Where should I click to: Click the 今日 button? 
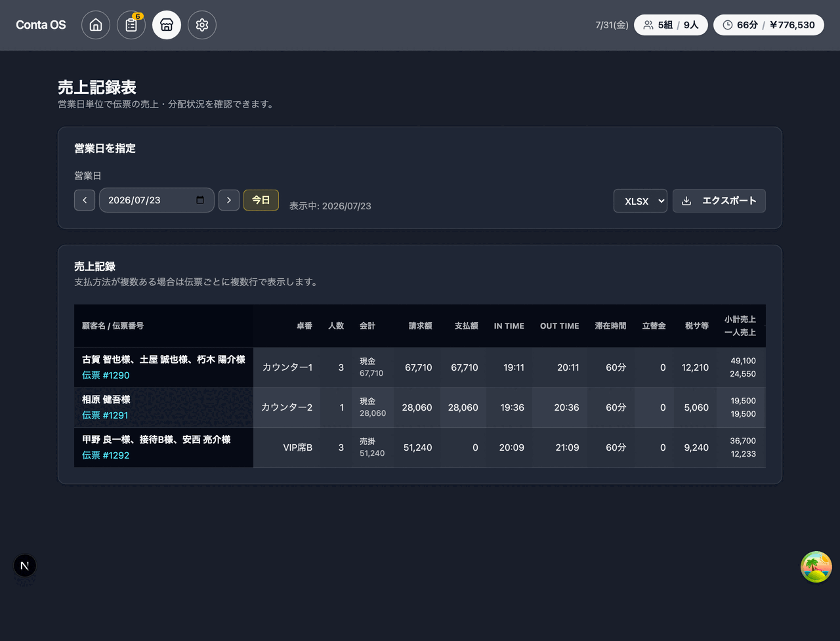point(261,200)
